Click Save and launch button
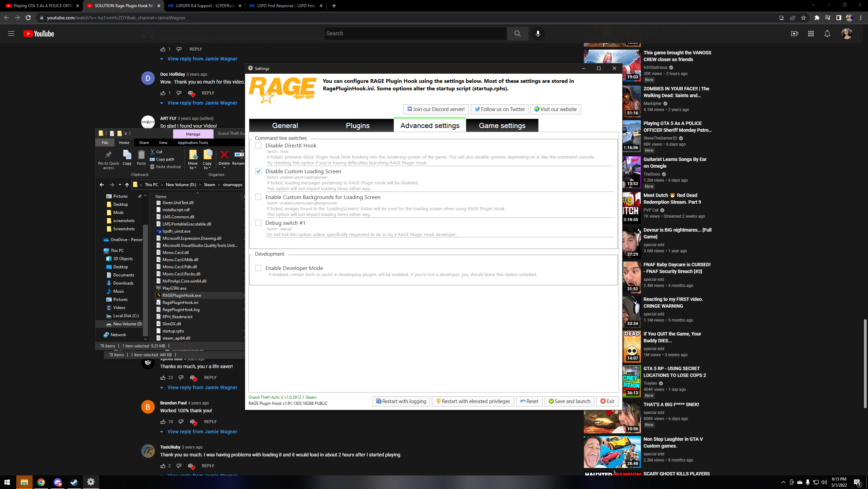The image size is (868, 489). point(569,401)
